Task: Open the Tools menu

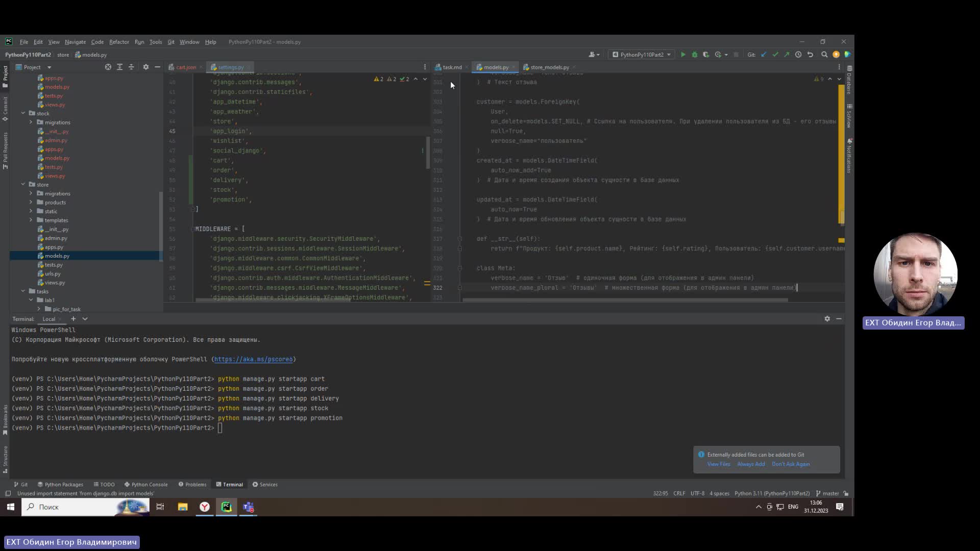Action: 156,42
